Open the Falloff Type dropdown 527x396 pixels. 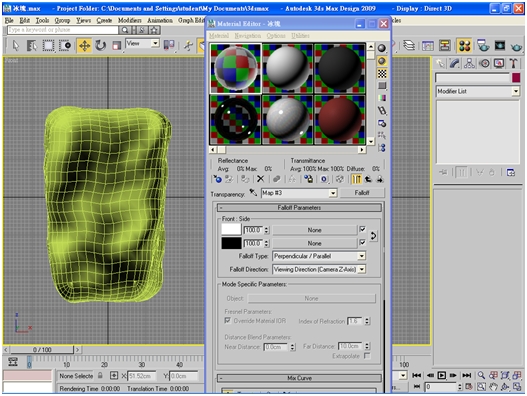click(x=361, y=256)
